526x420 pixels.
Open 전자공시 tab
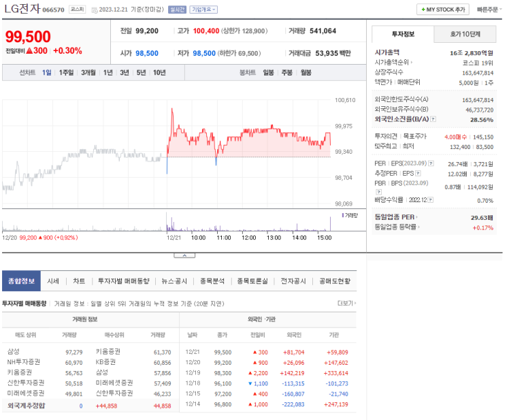click(x=293, y=281)
